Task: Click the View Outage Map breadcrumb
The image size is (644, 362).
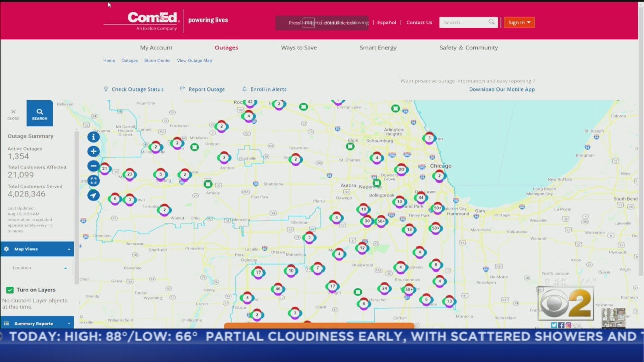Action: [194, 60]
